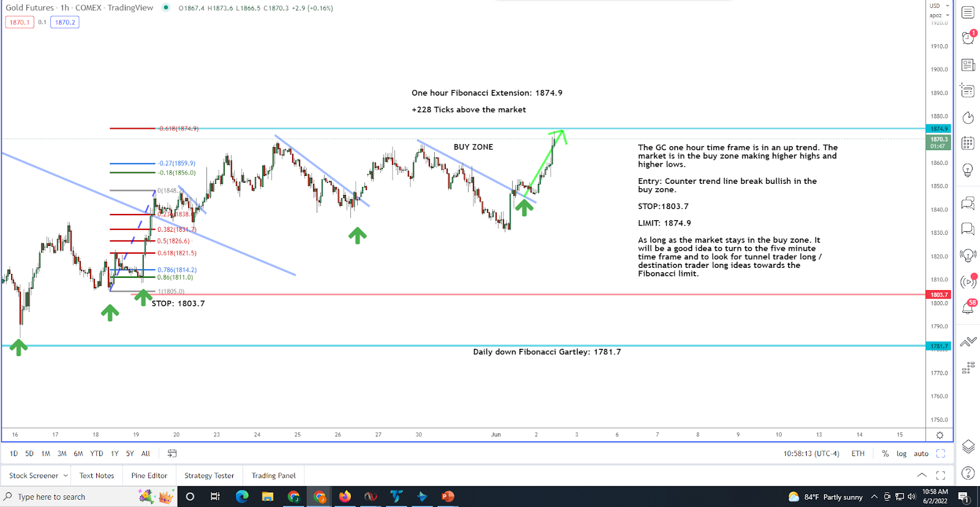Expand the Stock Screener dropdown arrow
This screenshot has width=980, height=507.
tap(66, 476)
